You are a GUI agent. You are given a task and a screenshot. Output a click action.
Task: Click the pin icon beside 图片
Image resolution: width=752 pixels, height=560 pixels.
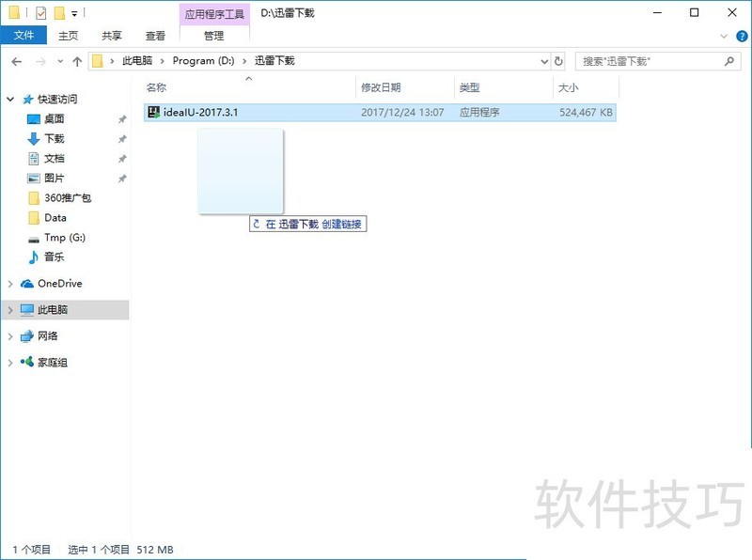pyautogui.click(x=122, y=179)
